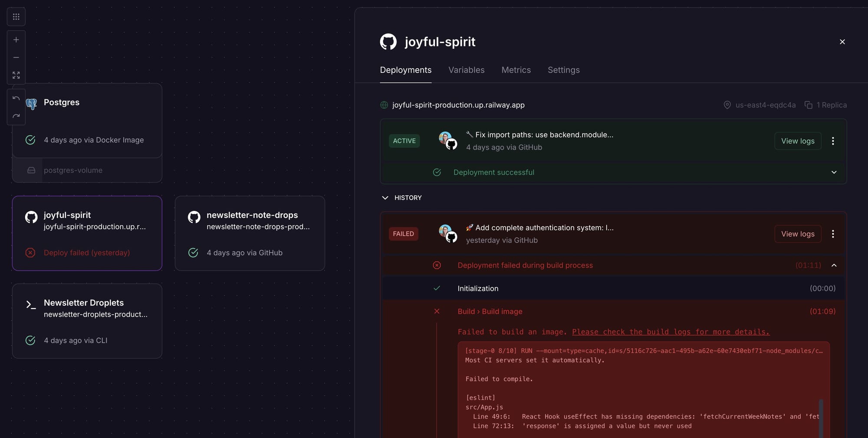Screen dimensions: 868x438
Task: Open the grid apps menu icon
Action: coord(16,17)
